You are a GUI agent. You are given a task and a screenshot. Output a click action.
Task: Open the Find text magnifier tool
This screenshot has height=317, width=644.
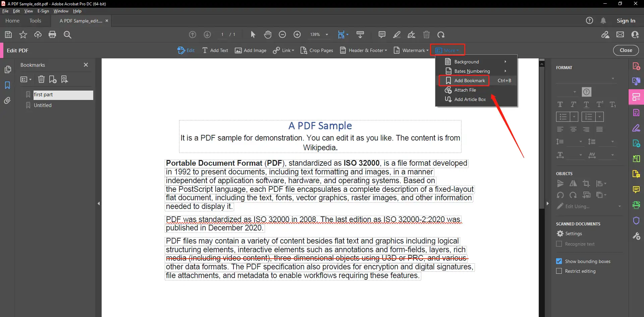click(67, 35)
